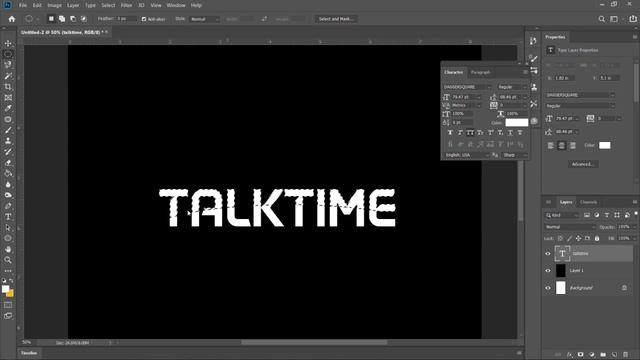The image size is (640, 360).
Task: Click the Advanced button in Properties
Action: click(582, 164)
